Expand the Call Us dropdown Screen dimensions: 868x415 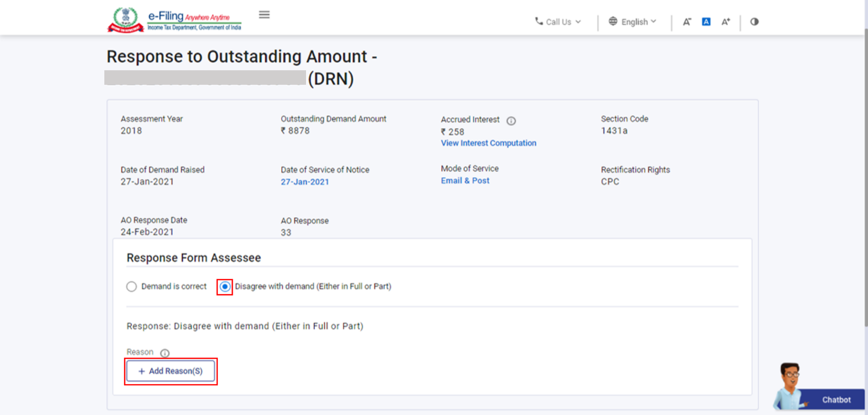click(578, 22)
